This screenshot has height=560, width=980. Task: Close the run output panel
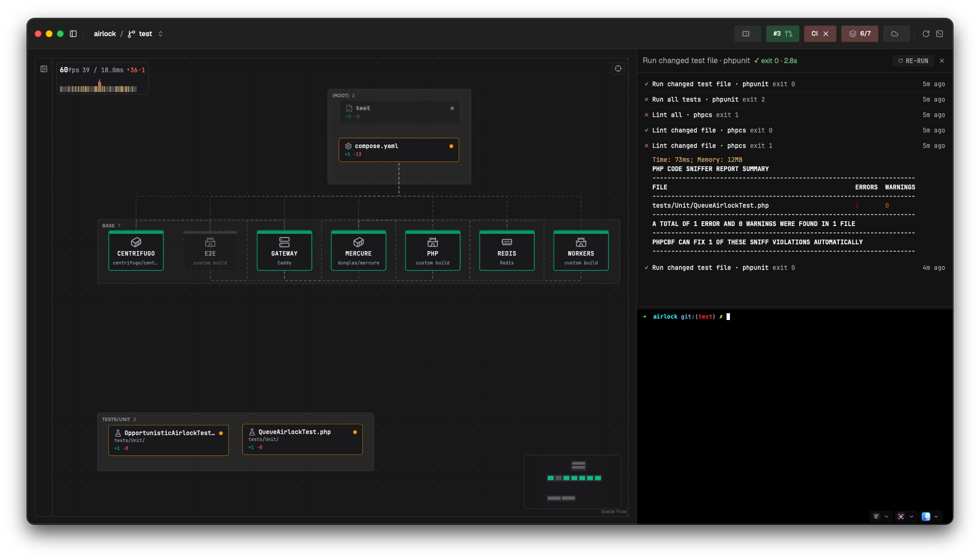click(x=942, y=61)
